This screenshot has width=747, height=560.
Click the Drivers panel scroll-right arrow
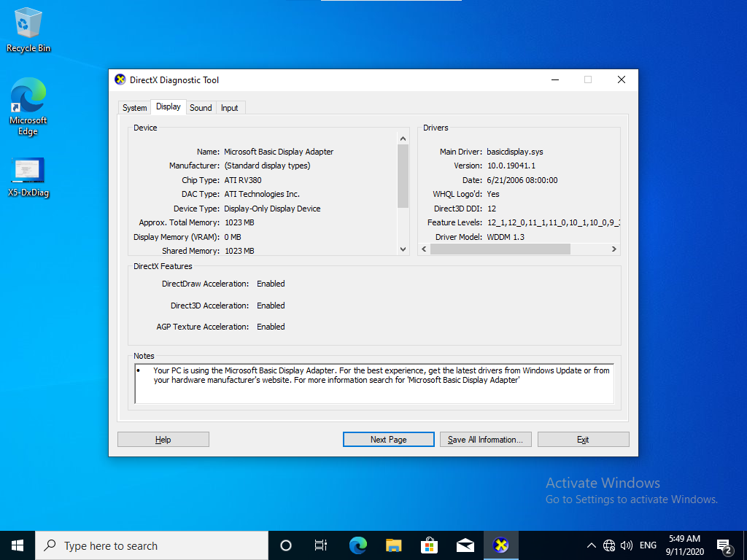(x=614, y=249)
